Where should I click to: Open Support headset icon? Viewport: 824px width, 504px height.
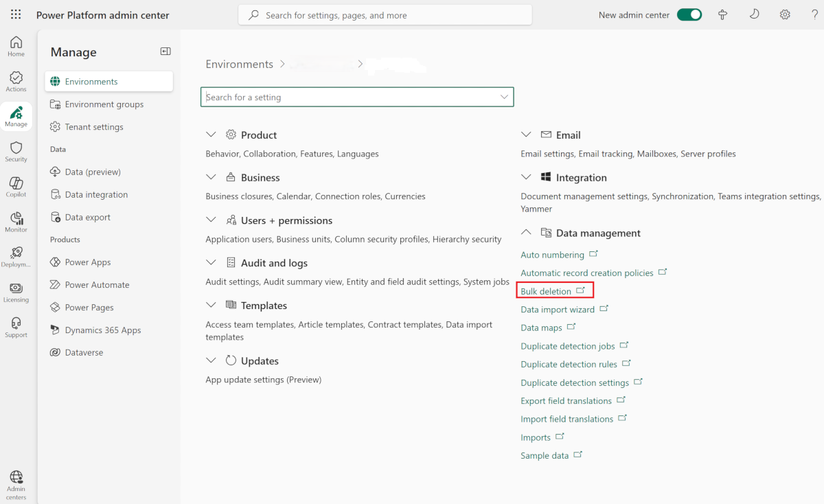point(16,327)
